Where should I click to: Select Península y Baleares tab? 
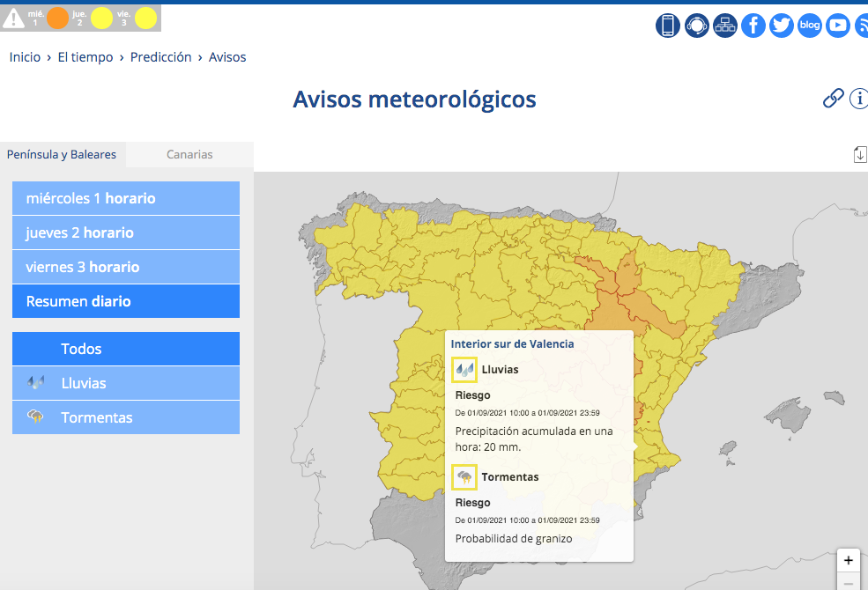pyautogui.click(x=62, y=154)
